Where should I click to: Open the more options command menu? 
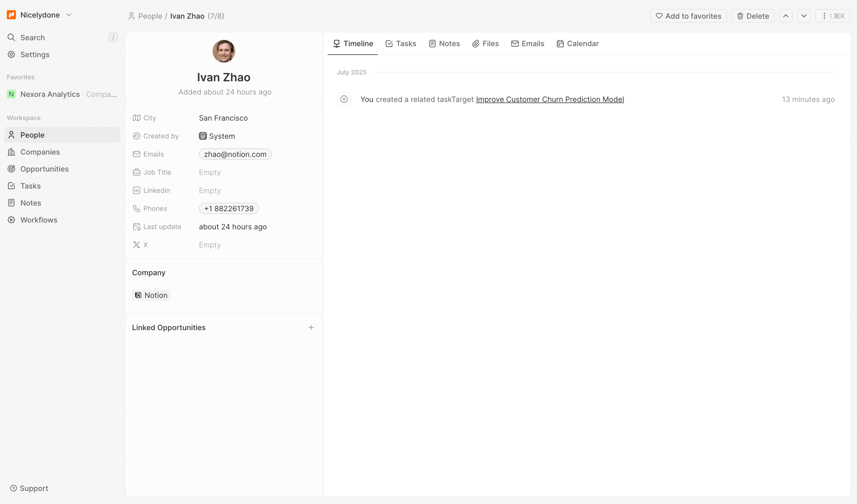click(x=833, y=16)
